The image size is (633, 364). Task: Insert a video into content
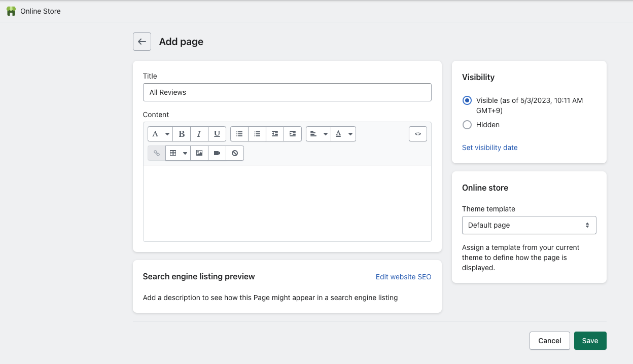point(217,153)
